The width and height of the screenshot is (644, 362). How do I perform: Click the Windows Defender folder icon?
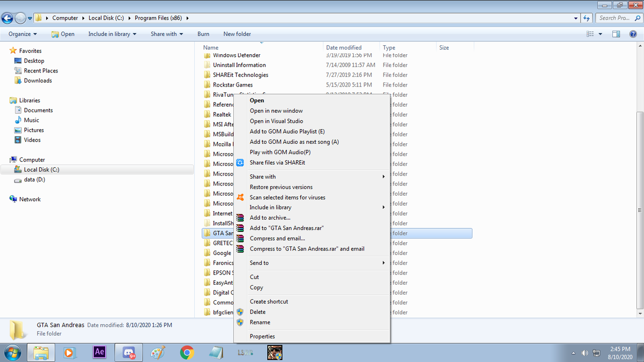point(207,55)
